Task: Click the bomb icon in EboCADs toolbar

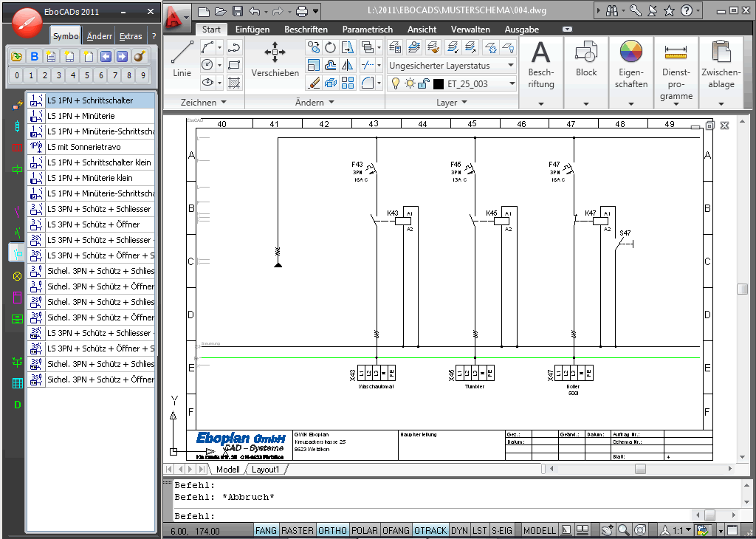Action: [x=138, y=57]
